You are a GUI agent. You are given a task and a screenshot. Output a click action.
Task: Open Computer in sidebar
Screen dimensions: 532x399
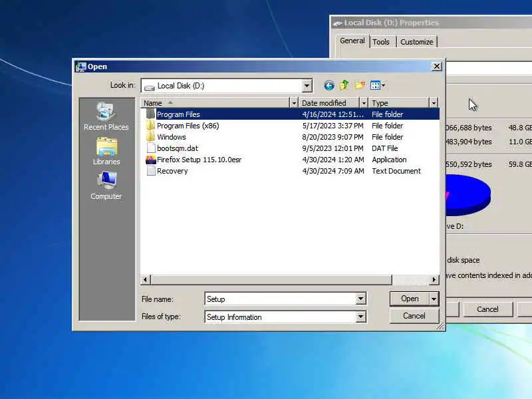tap(106, 186)
